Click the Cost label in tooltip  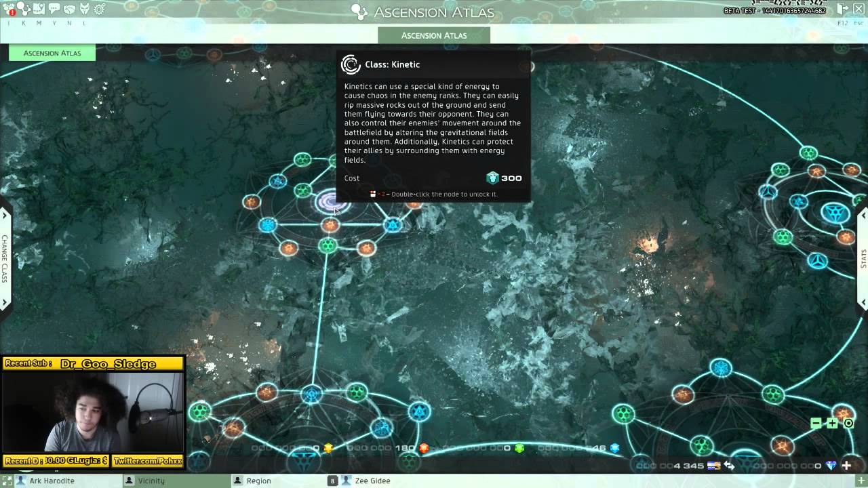click(352, 178)
